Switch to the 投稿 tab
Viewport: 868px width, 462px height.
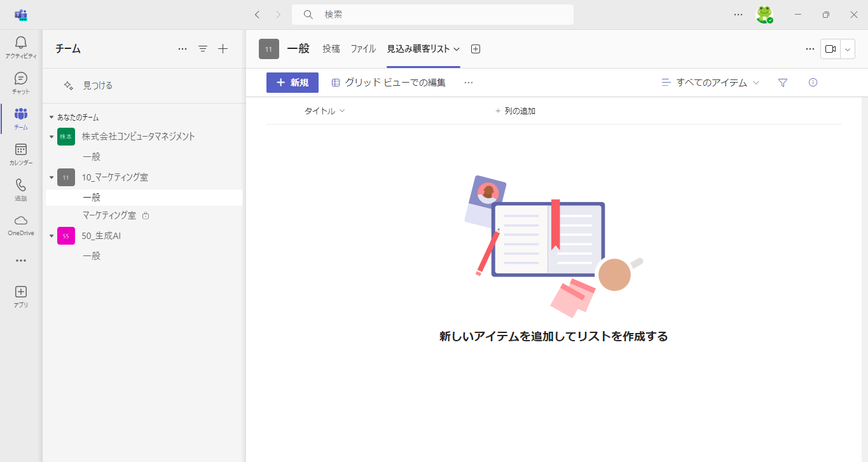pyautogui.click(x=331, y=49)
